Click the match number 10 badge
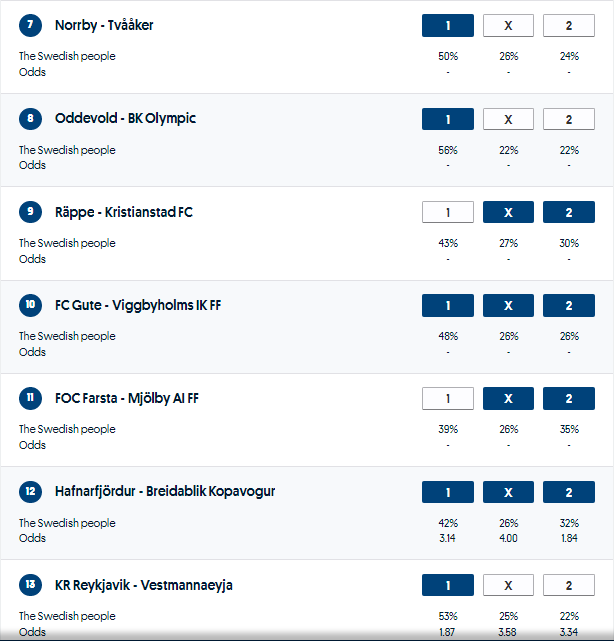The width and height of the screenshot is (614, 641). coord(31,306)
